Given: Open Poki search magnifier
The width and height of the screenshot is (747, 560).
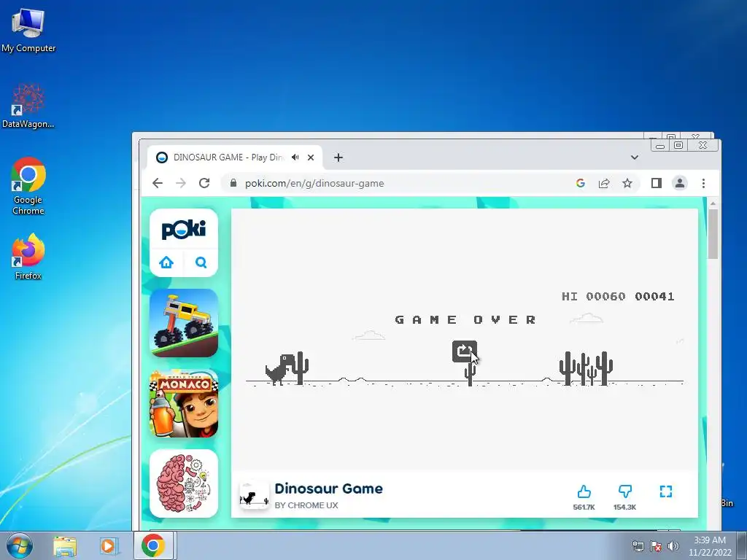Looking at the screenshot, I should [x=201, y=262].
